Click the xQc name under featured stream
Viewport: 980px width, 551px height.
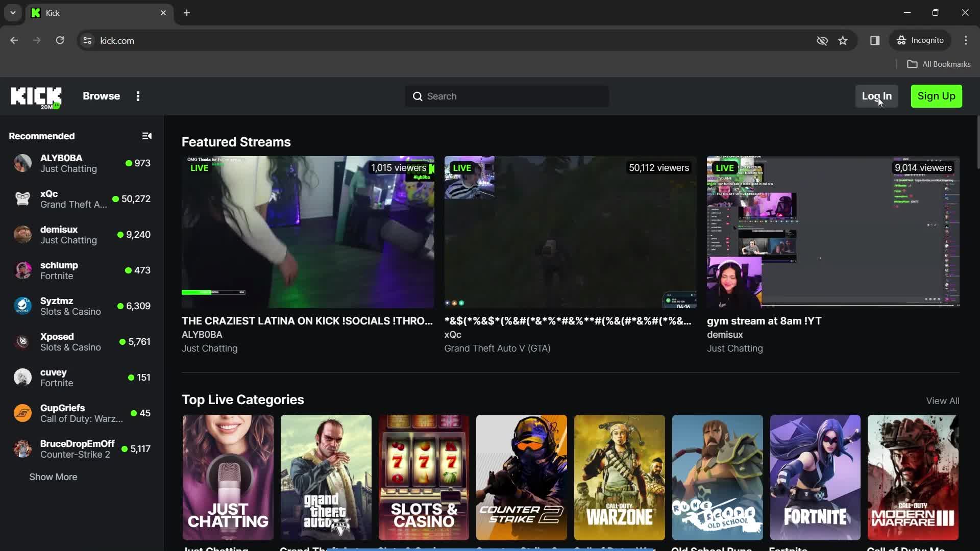tap(453, 335)
